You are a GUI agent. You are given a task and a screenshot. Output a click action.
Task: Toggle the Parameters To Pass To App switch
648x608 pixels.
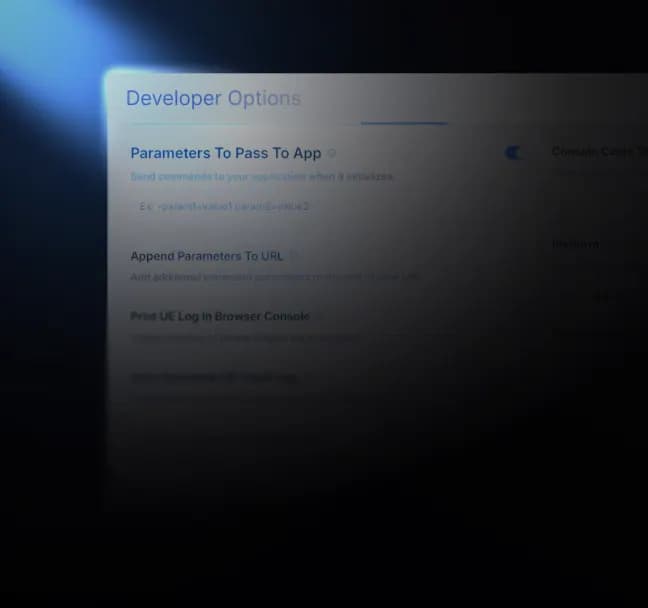(x=513, y=153)
